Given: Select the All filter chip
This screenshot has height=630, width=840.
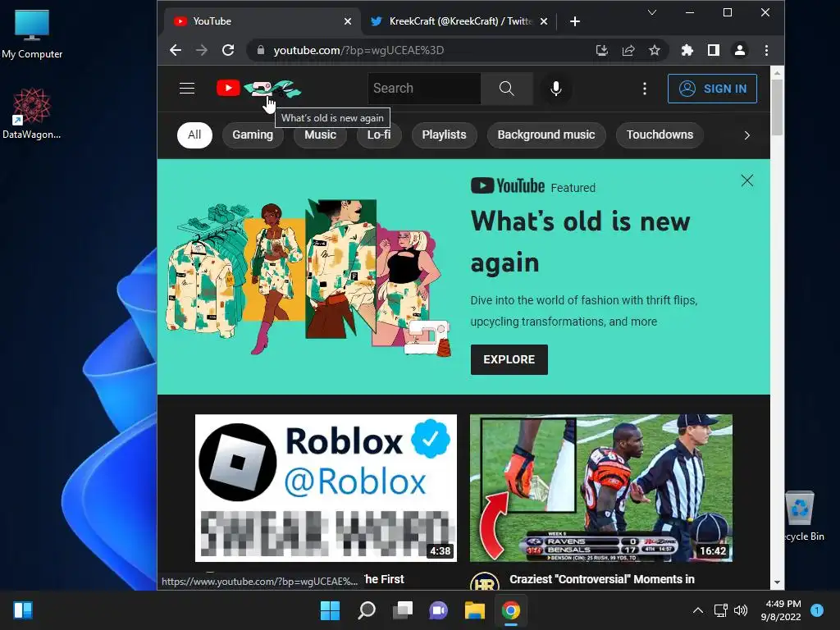Looking at the screenshot, I should coord(194,135).
